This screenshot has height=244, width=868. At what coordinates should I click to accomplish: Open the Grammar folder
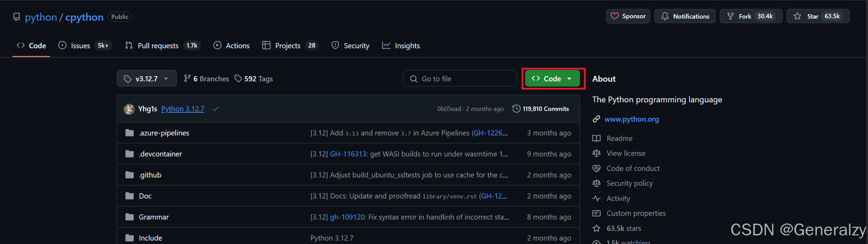(x=154, y=217)
